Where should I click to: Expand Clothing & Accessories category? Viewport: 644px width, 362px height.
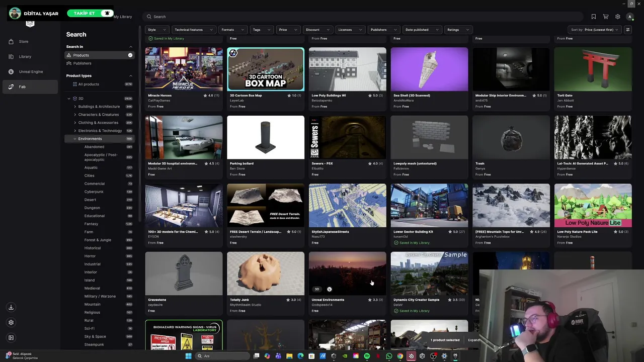(x=75, y=123)
